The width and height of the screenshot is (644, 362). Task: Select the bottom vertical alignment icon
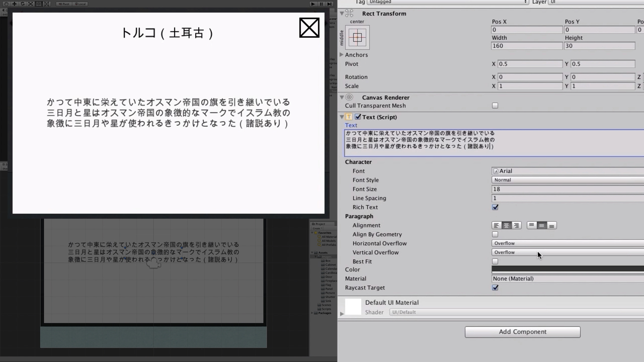[551, 225]
